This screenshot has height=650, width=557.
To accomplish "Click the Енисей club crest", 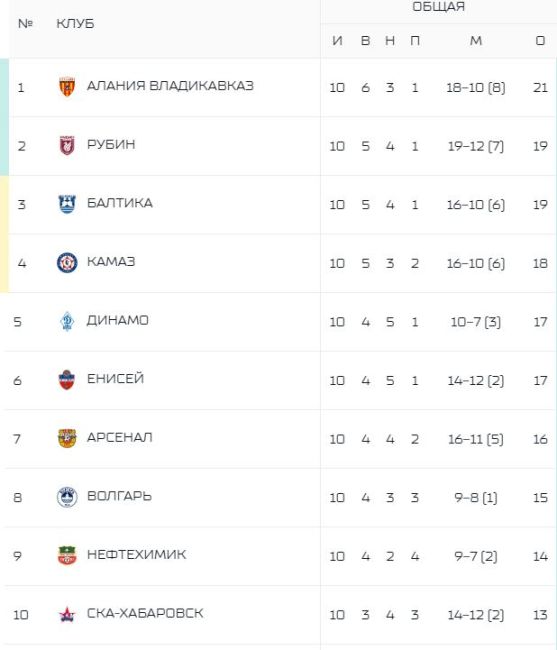I will (x=67, y=380).
